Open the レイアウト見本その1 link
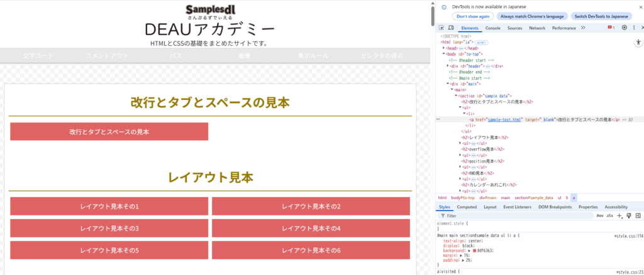Image resolution: width=644 pixels, height=275 pixels. click(x=109, y=207)
